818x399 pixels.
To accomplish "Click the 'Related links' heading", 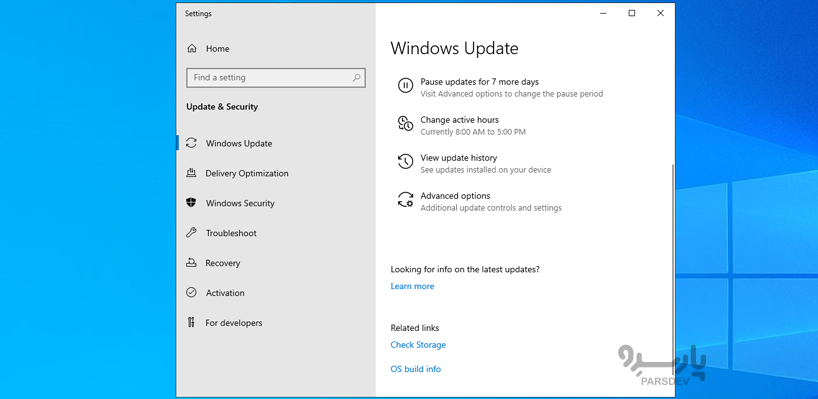I will tap(415, 328).
